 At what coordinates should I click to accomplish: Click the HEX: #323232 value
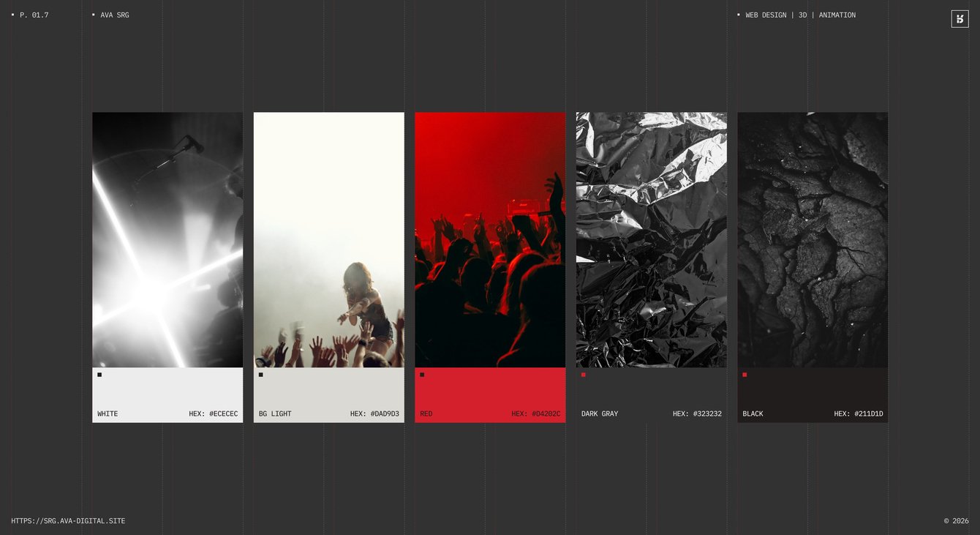pyautogui.click(x=698, y=414)
